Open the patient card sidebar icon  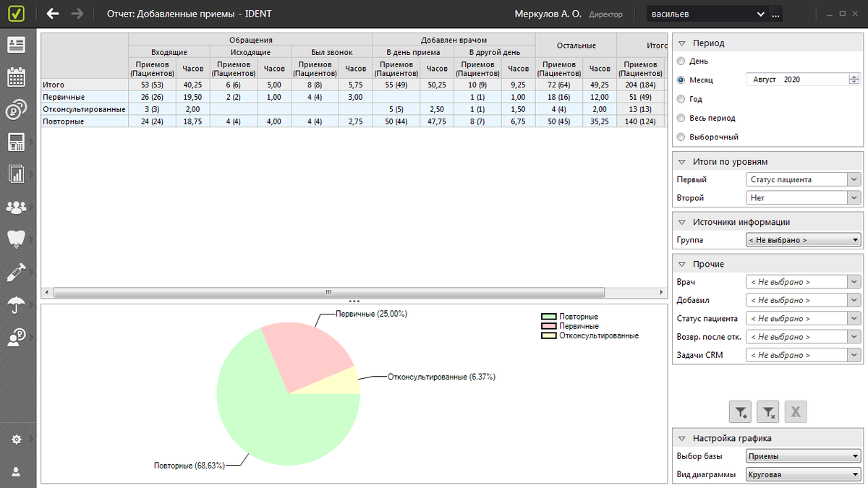[16, 45]
